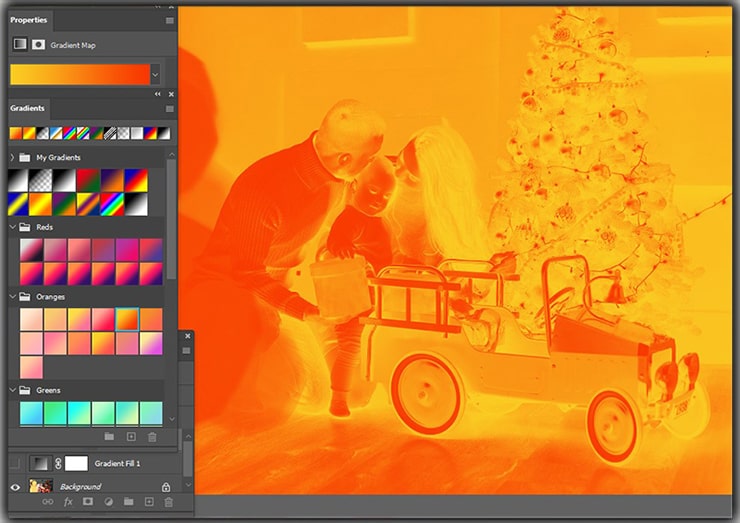Open the Properties panel menu icon
This screenshot has width=740, height=523.
pos(170,20)
